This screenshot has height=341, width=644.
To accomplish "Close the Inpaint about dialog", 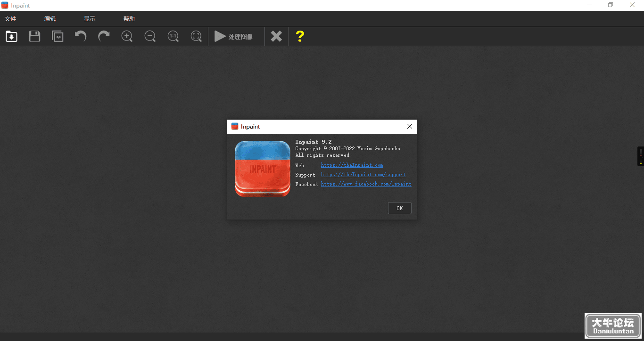I will pyautogui.click(x=409, y=126).
